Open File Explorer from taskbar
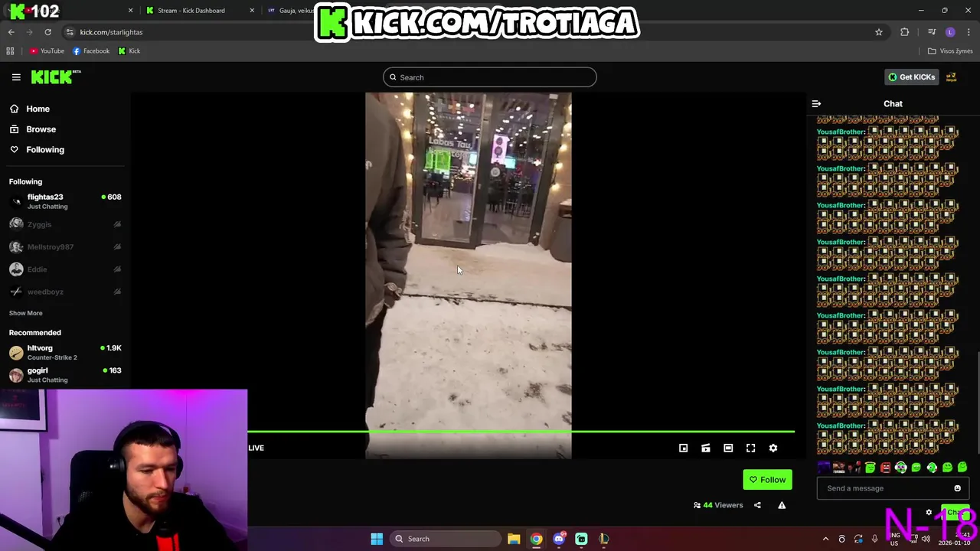 click(514, 539)
